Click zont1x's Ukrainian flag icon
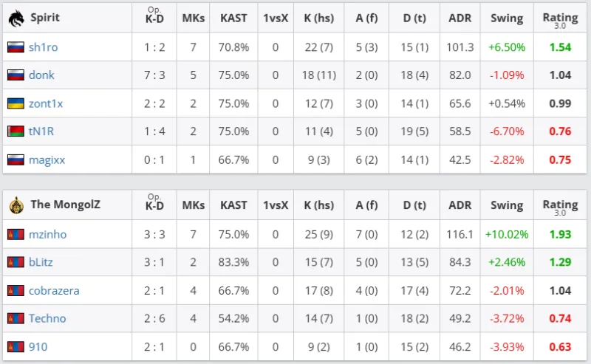591x364 pixels. 16,103
